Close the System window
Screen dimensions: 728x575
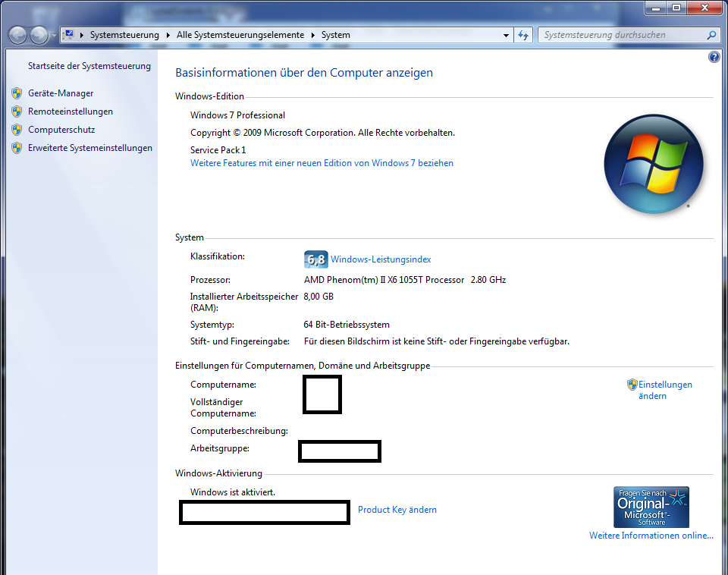click(x=704, y=8)
